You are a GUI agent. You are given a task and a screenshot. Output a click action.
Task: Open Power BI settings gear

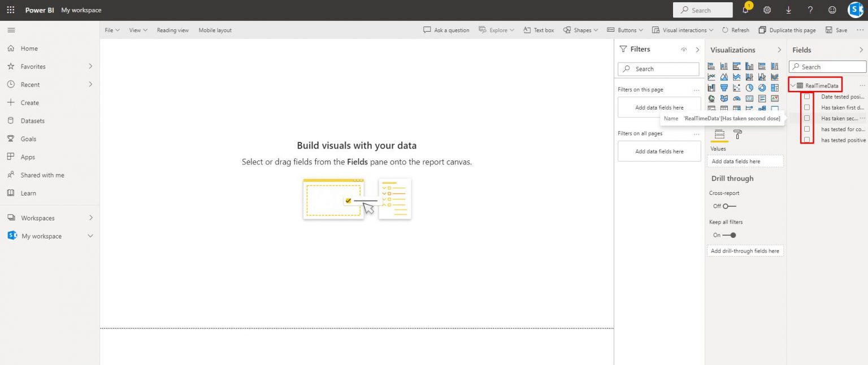[x=767, y=10]
